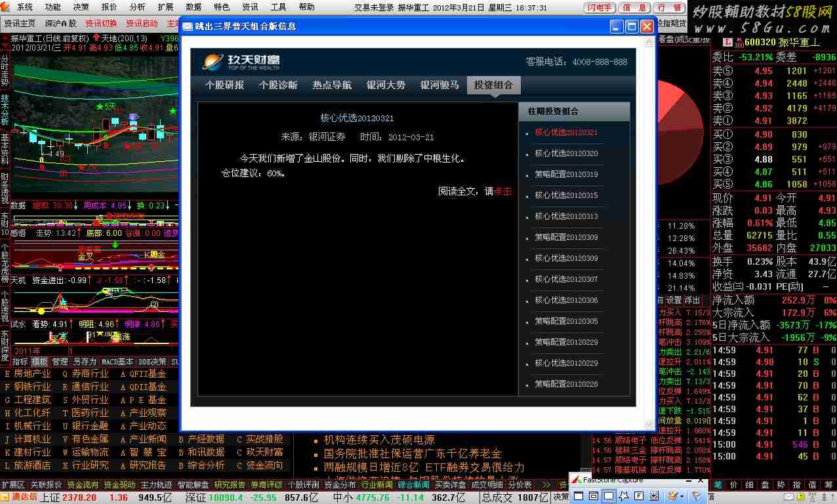Click the app logo icon in menu bar

point(6,7)
